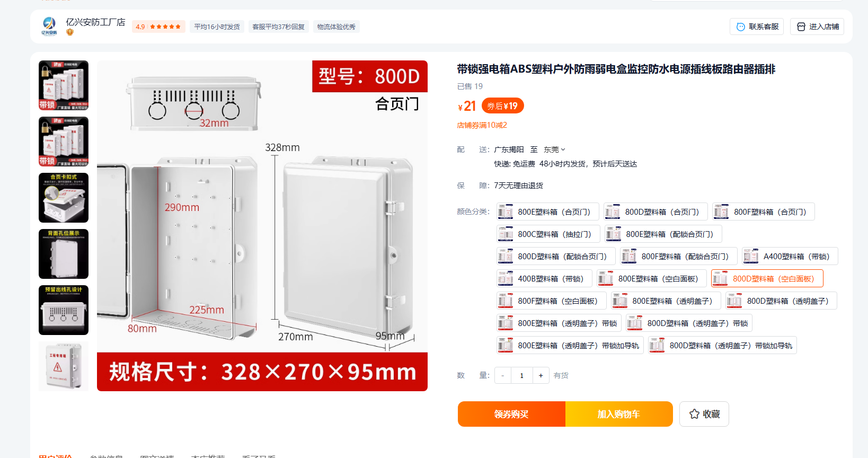Open the 用户评价 tab
This screenshot has width=868, height=458.
[x=55, y=456]
